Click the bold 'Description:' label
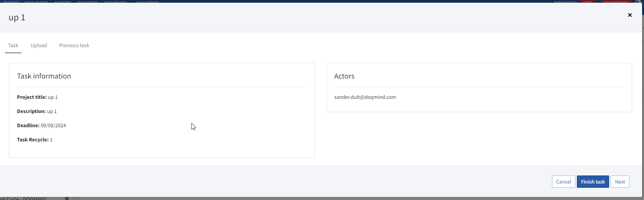This screenshot has height=200, width=644. [31, 111]
